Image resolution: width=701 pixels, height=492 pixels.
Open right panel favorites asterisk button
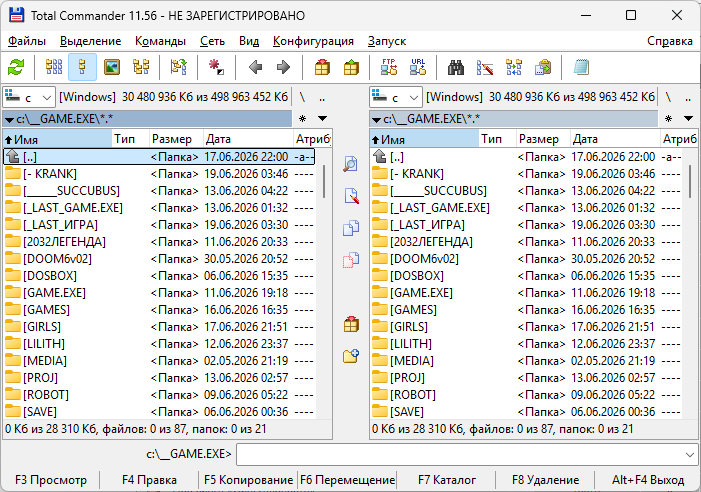pyautogui.click(x=668, y=118)
